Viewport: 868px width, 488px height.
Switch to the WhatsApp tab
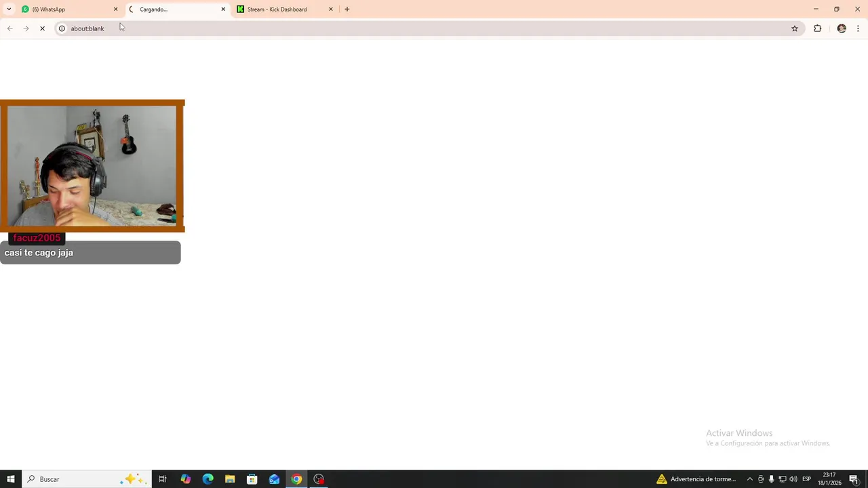[69, 9]
